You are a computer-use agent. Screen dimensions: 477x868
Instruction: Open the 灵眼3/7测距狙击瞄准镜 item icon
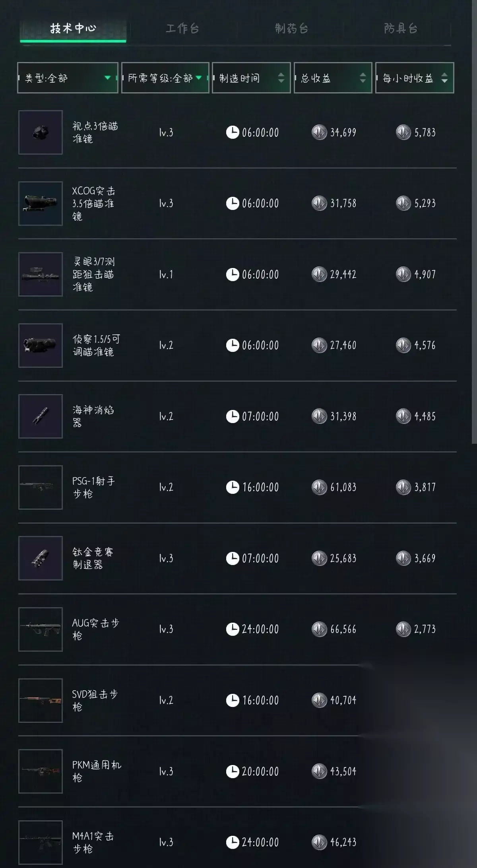click(x=41, y=274)
